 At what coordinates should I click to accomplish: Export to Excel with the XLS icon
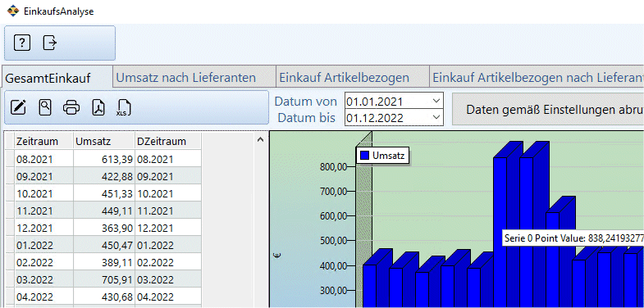coord(124,108)
